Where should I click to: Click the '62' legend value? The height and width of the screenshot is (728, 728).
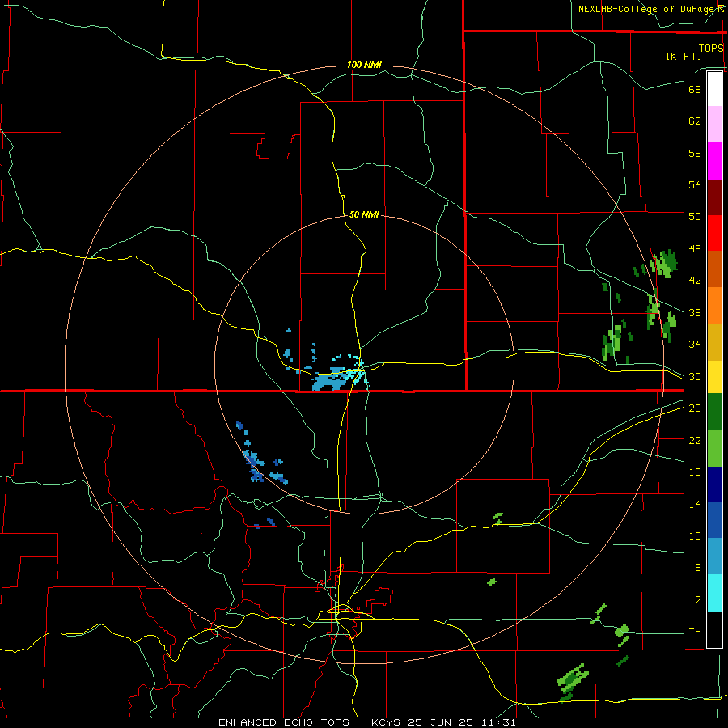pyautogui.click(x=695, y=121)
